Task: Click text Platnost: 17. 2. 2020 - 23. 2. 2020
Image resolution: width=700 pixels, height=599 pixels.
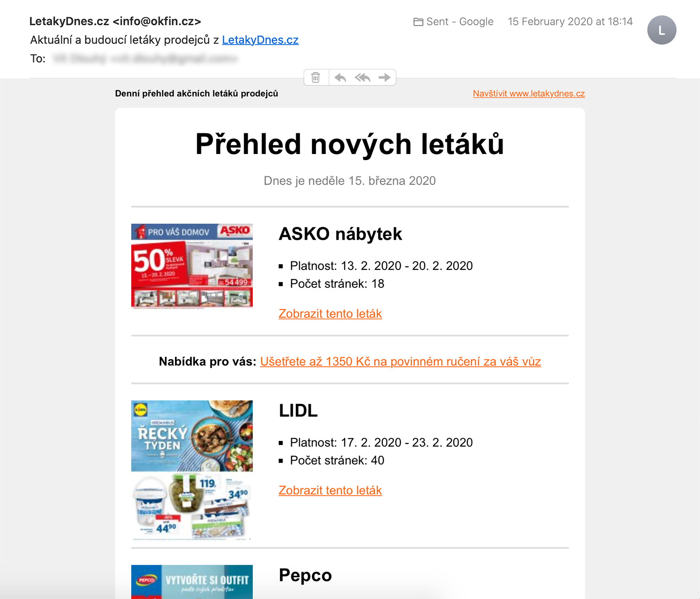Action: coord(381,443)
